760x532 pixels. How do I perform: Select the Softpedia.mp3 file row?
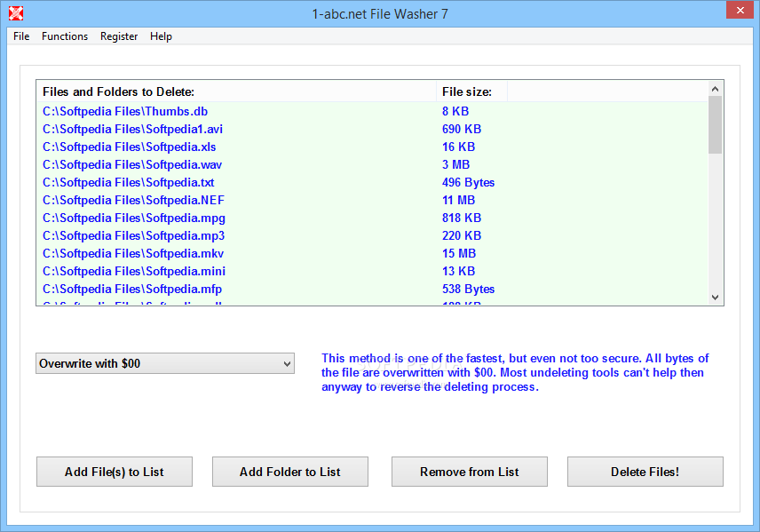point(372,235)
